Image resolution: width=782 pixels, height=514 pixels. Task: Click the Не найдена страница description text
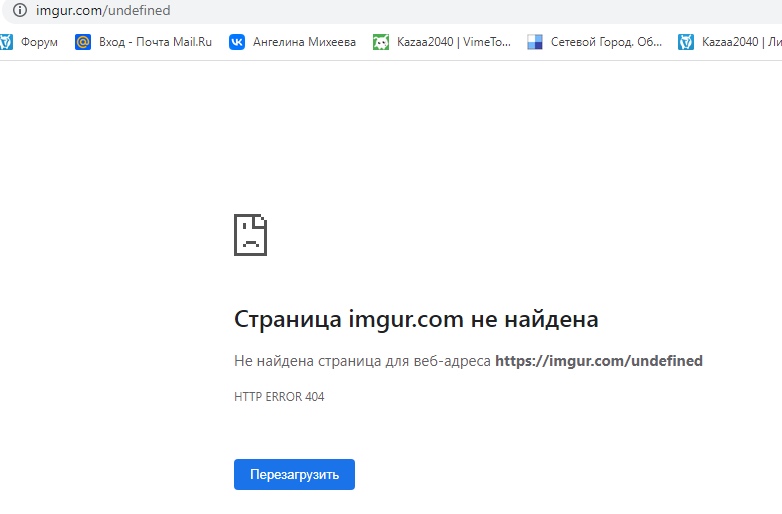click(x=362, y=361)
